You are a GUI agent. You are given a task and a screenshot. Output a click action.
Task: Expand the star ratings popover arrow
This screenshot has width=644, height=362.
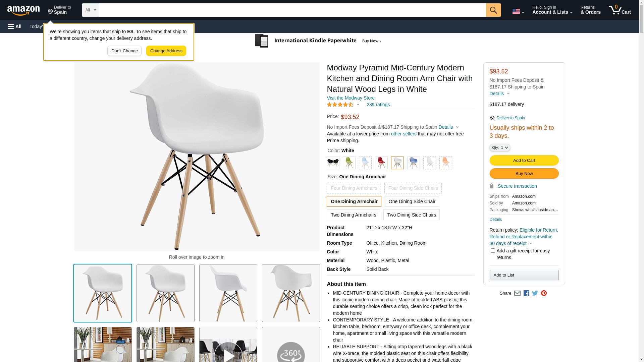(x=358, y=105)
